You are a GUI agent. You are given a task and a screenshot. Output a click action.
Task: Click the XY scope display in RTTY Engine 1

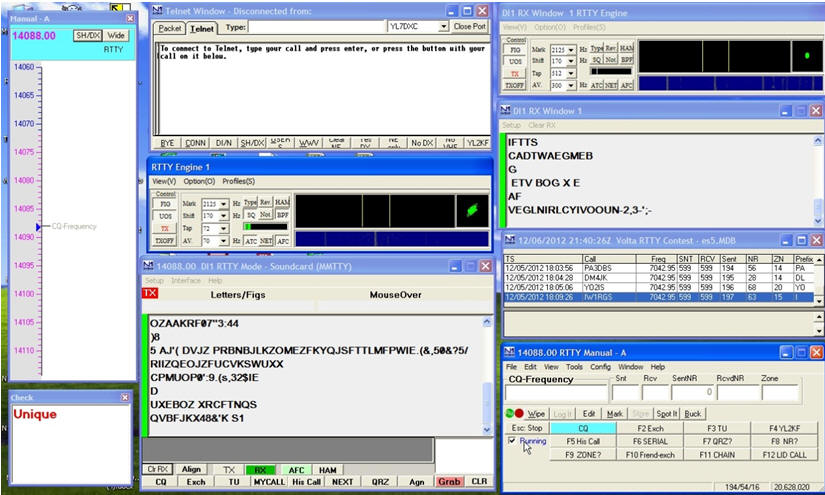tap(469, 209)
